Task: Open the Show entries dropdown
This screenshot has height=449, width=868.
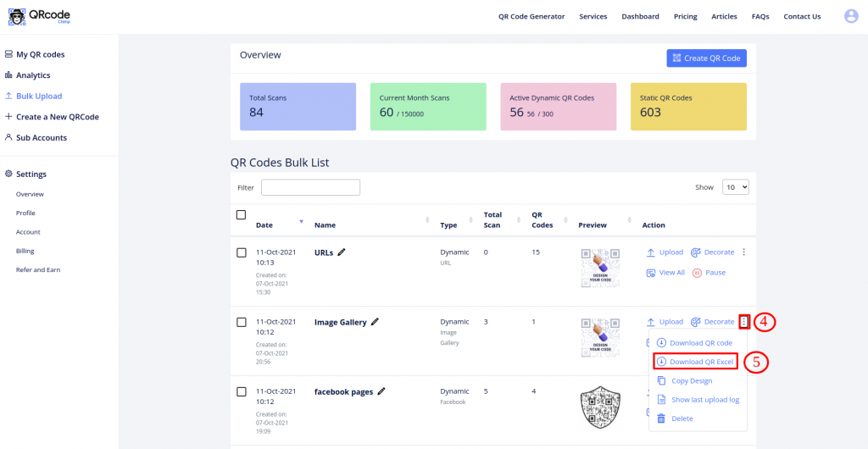Action: (734, 187)
